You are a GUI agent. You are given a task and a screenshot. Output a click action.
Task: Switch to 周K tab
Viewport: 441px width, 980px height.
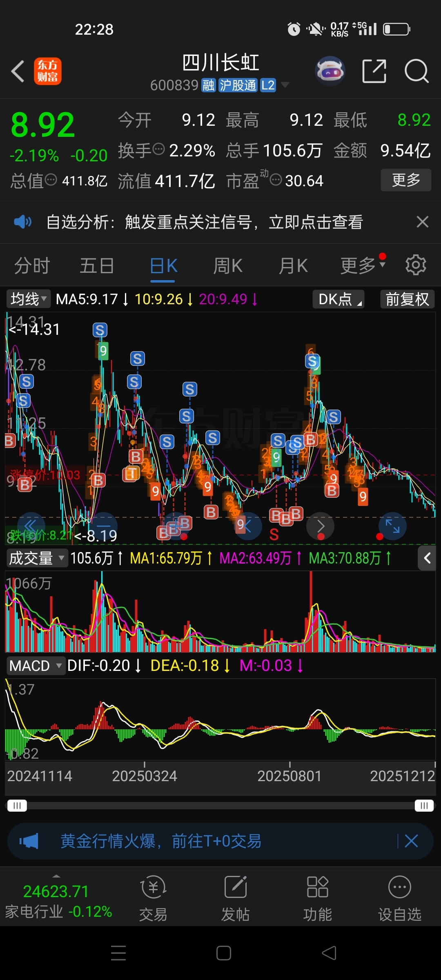(x=228, y=266)
